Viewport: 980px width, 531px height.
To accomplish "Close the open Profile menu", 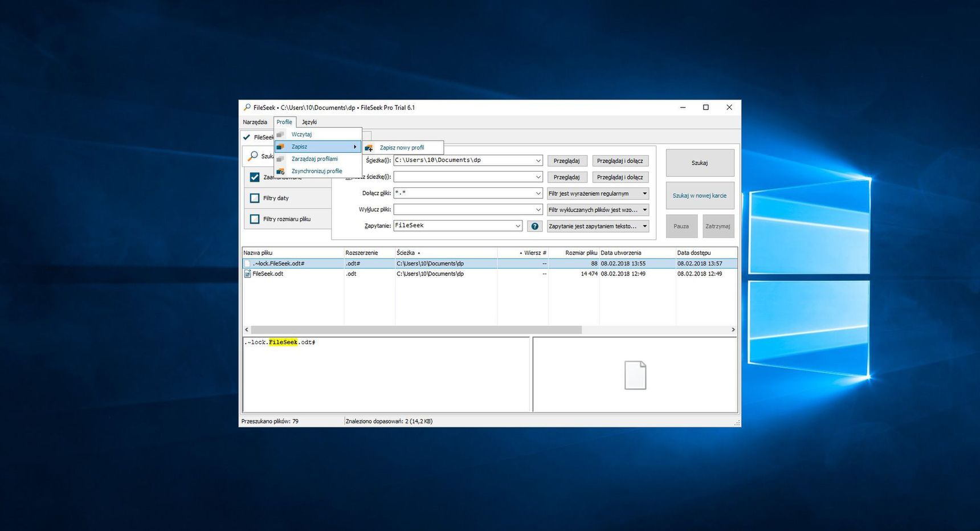I will 284,122.
